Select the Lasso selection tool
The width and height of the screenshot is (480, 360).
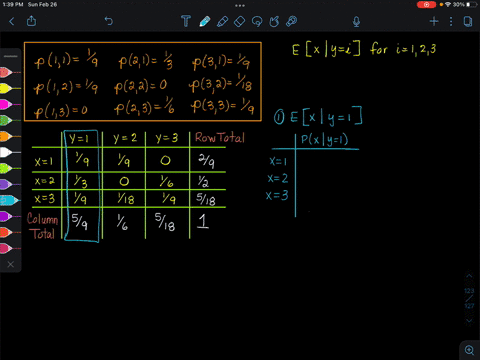pos(257,22)
